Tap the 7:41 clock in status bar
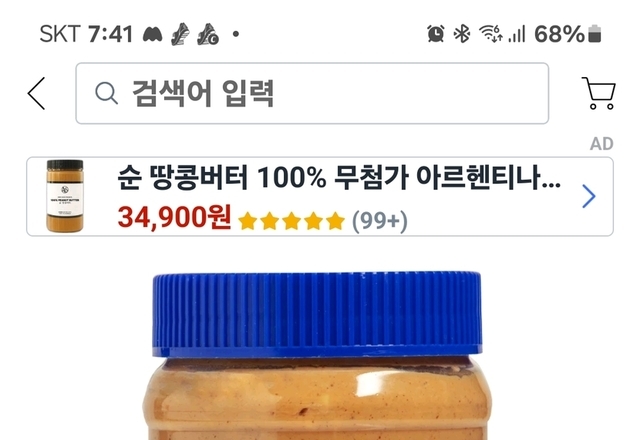The width and height of the screenshot is (640, 440). 110,34
